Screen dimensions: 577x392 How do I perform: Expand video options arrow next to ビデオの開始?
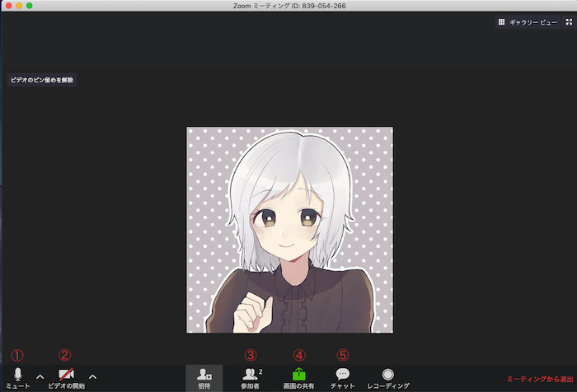point(92,377)
